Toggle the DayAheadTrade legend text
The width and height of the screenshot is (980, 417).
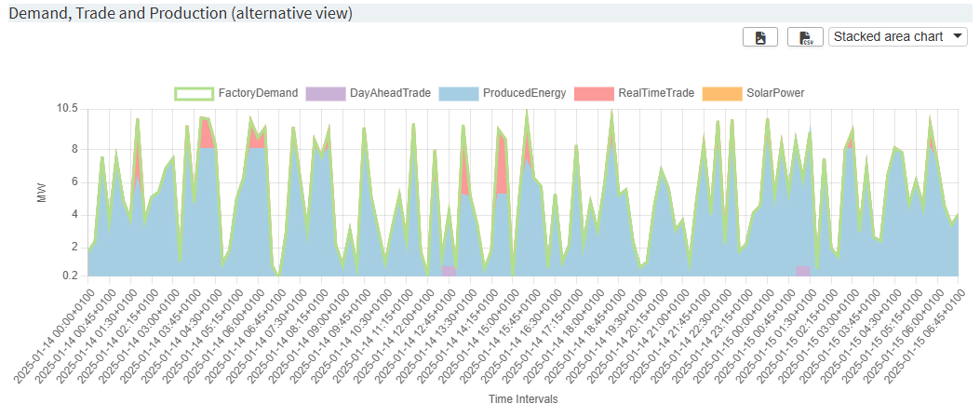coord(388,93)
